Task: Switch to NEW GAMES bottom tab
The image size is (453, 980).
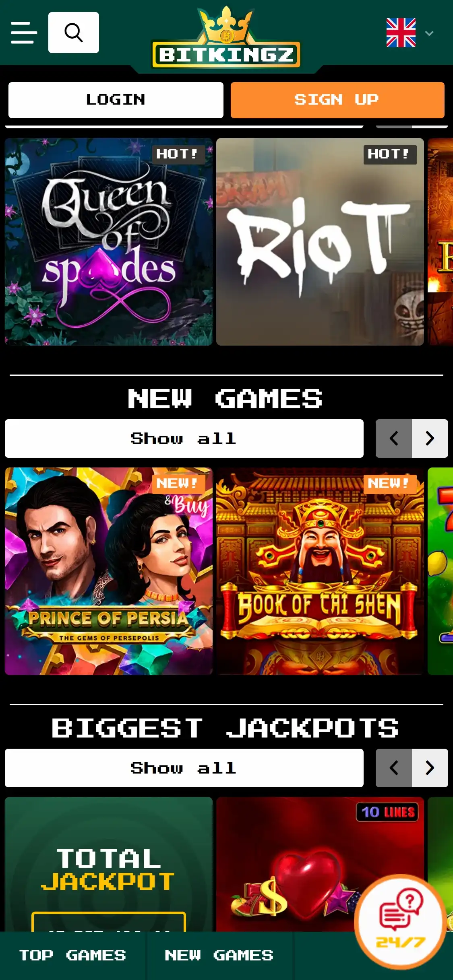Action: pyautogui.click(x=220, y=955)
